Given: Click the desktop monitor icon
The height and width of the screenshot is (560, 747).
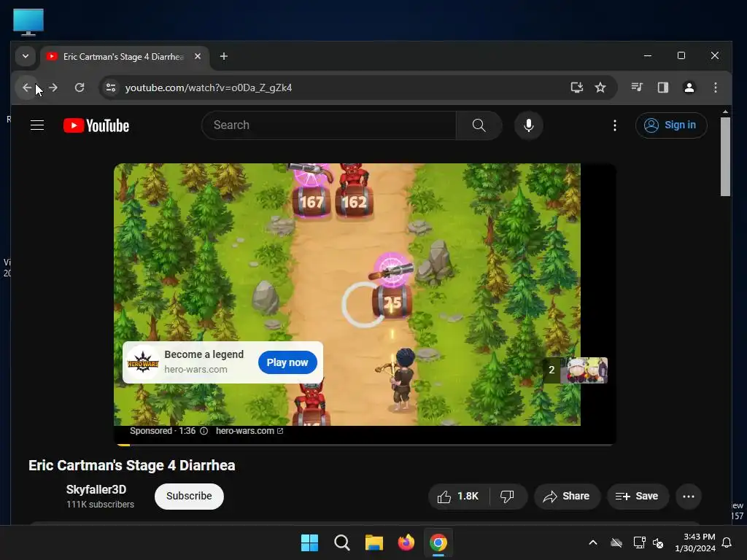Looking at the screenshot, I should (28, 22).
